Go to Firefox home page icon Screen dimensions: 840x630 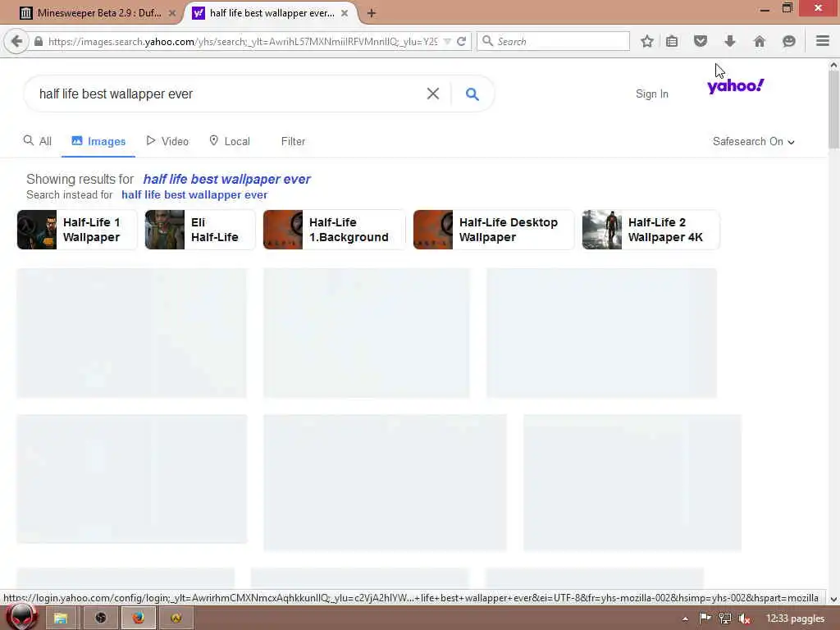pyautogui.click(x=759, y=41)
